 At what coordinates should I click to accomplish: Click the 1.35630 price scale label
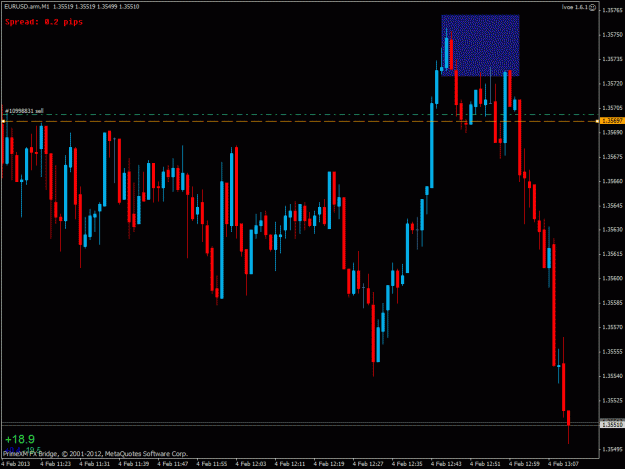point(613,230)
